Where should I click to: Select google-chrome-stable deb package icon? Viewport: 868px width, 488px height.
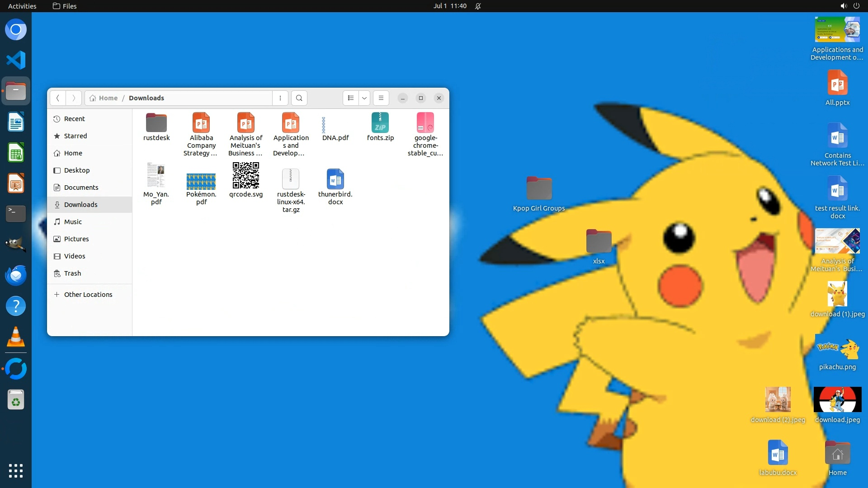pyautogui.click(x=425, y=123)
